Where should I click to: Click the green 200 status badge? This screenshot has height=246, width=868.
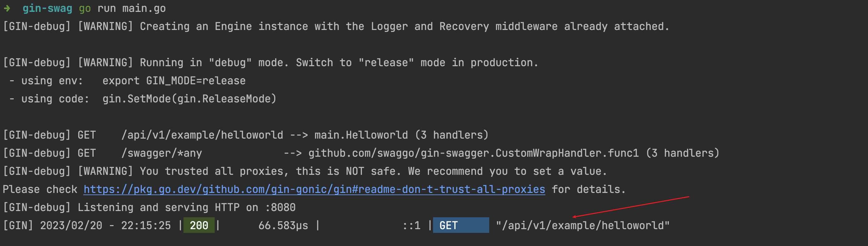(x=199, y=225)
